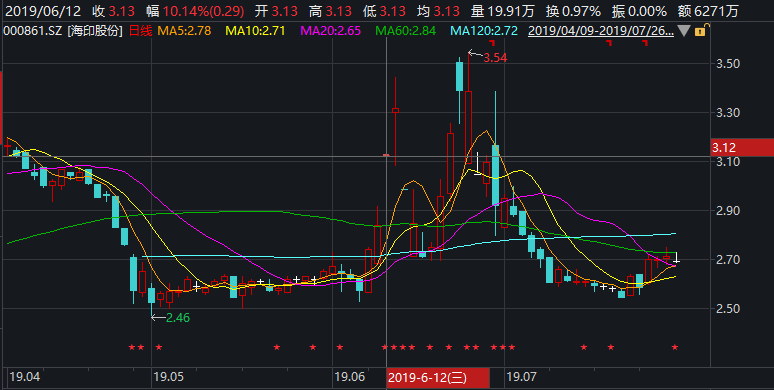
Task: Click the 3.50 price axis label
Action: 728,64
